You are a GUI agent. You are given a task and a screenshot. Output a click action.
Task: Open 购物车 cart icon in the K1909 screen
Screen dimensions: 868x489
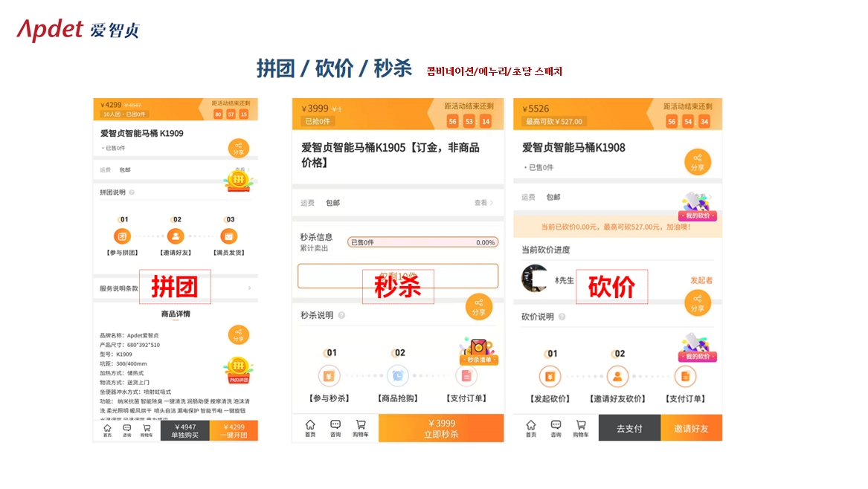147,430
